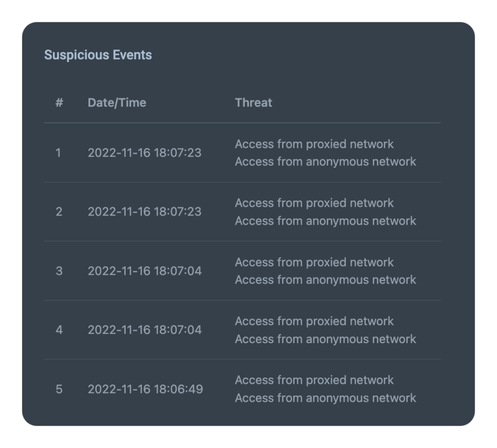
Task: Click the timestamp in row 3
Action: pyautogui.click(x=144, y=271)
